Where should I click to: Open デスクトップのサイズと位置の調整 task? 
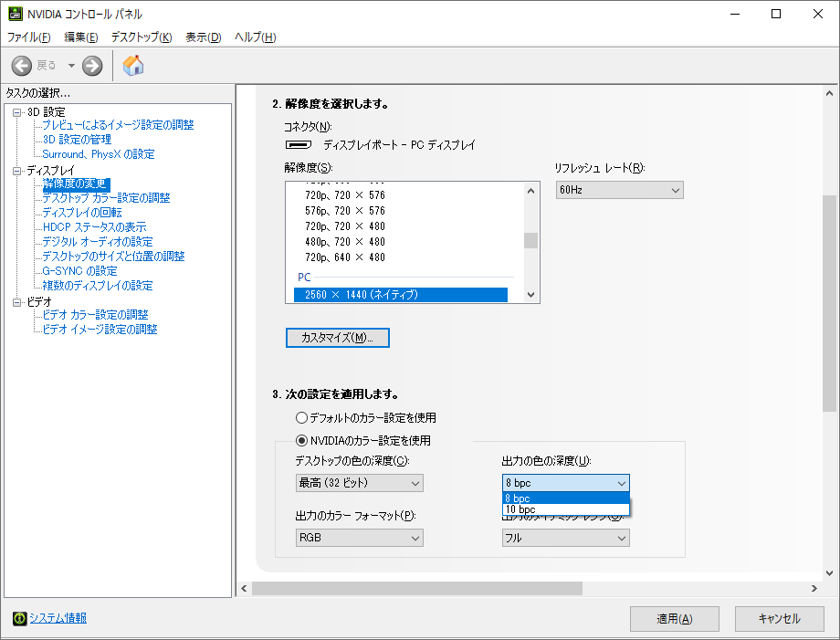click(x=113, y=257)
